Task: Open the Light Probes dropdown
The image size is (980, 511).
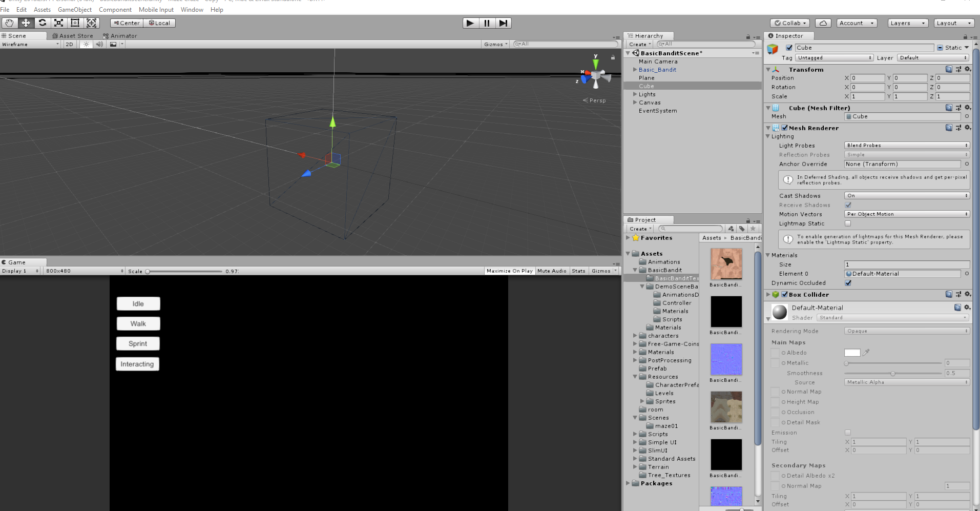Action: 907,146
